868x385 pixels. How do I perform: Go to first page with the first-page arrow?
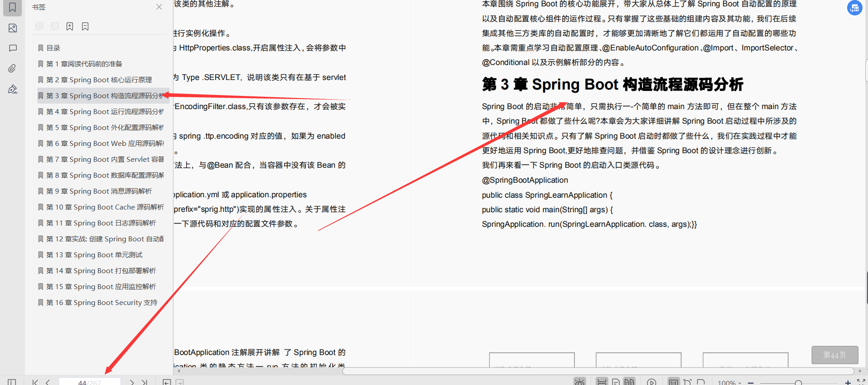point(35,382)
